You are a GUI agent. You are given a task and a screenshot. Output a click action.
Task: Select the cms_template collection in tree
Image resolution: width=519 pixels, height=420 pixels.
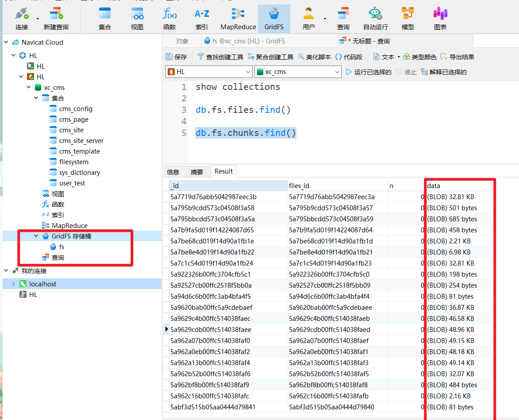[x=79, y=151]
